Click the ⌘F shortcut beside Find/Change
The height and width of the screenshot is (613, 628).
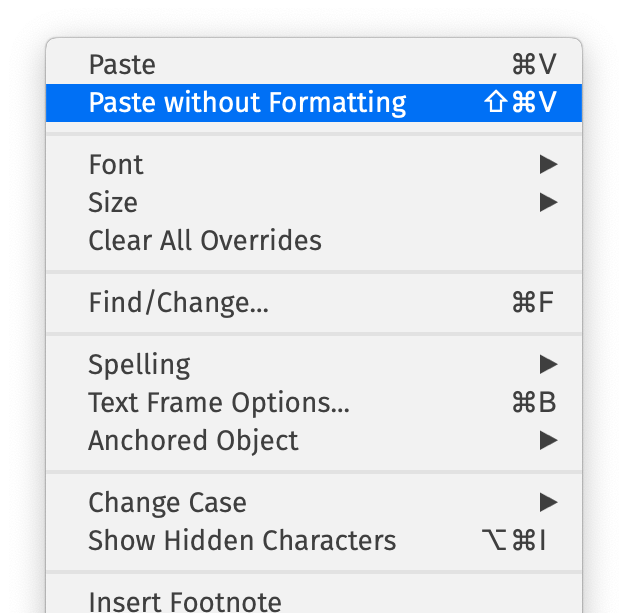(x=533, y=303)
